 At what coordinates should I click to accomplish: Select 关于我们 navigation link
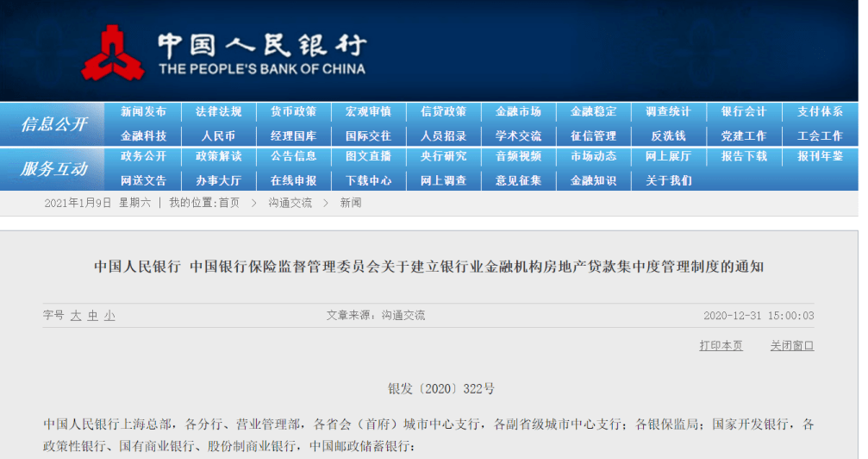[x=668, y=180]
